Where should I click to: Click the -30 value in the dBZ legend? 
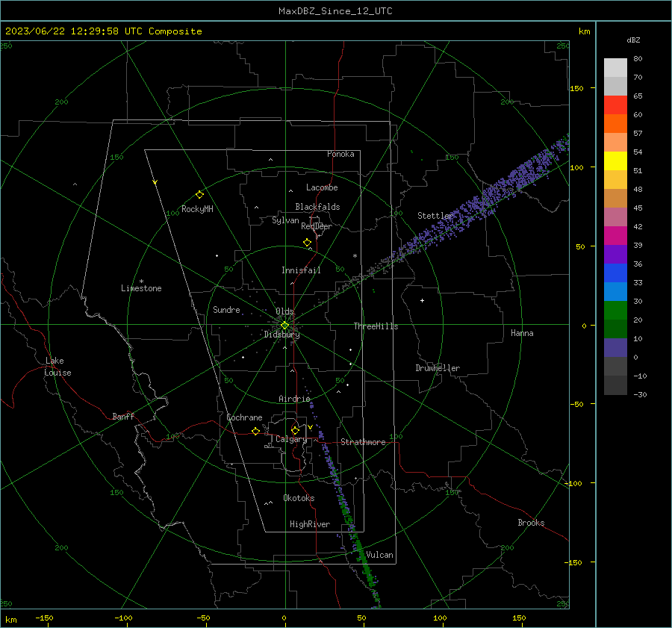640,394
